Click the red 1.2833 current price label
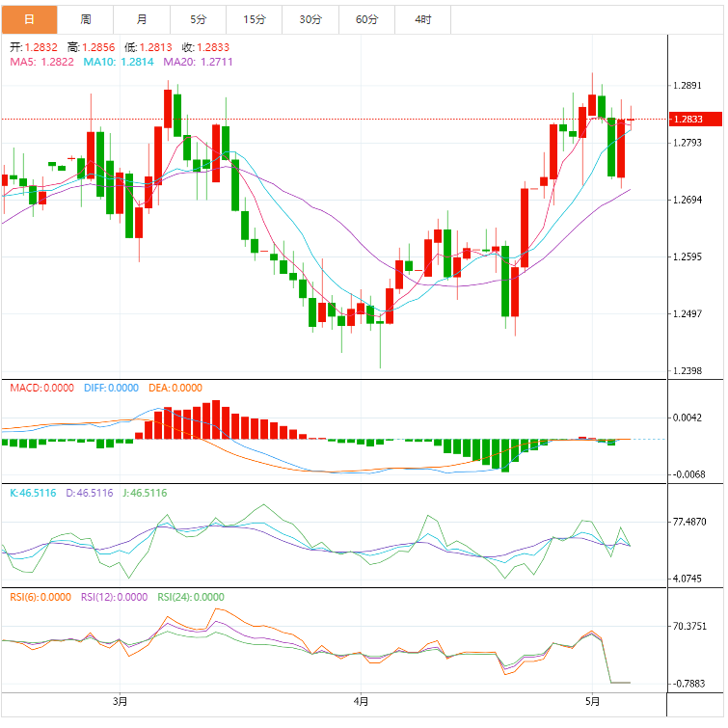 695,119
